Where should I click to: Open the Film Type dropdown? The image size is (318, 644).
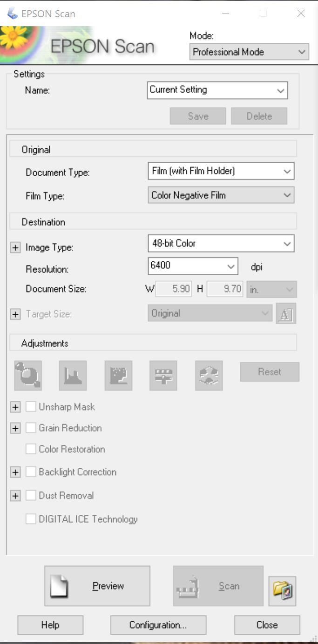tap(221, 195)
